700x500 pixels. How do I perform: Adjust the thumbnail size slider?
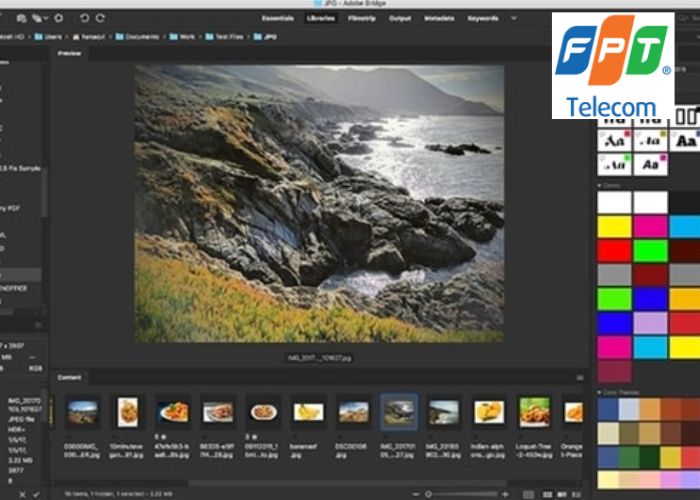tap(428, 493)
